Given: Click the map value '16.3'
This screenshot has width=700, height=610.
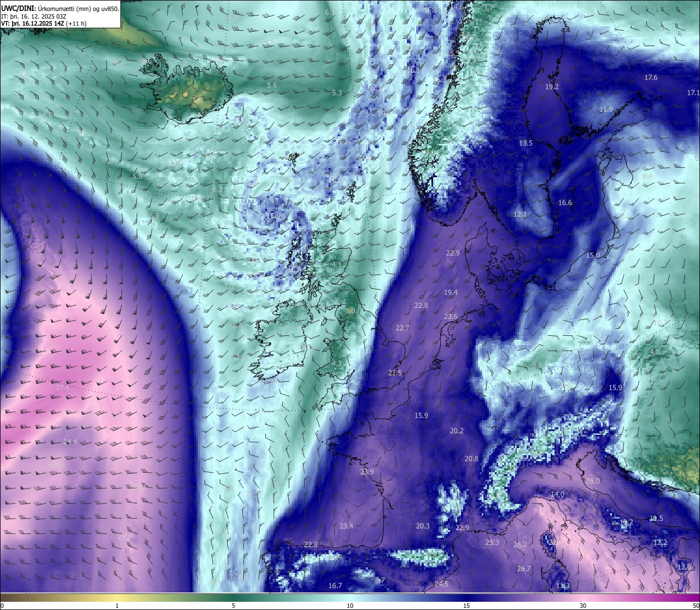Looking at the screenshot, I should point(430,10).
